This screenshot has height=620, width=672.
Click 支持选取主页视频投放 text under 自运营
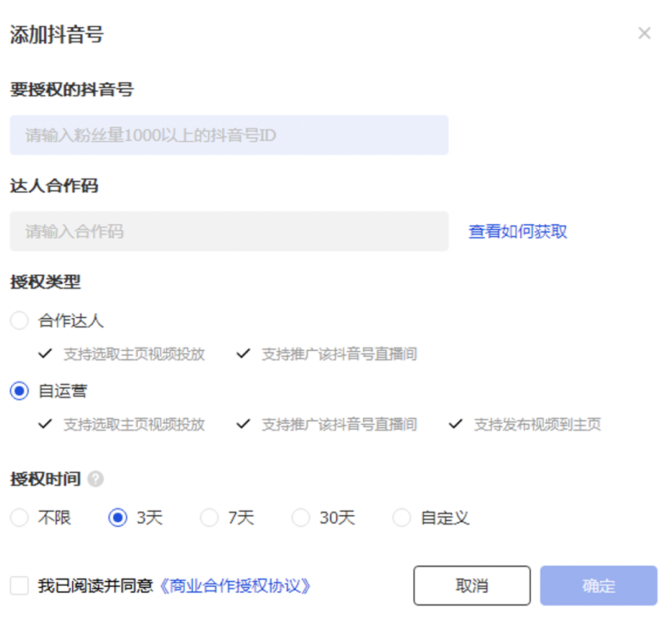pos(134,424)
